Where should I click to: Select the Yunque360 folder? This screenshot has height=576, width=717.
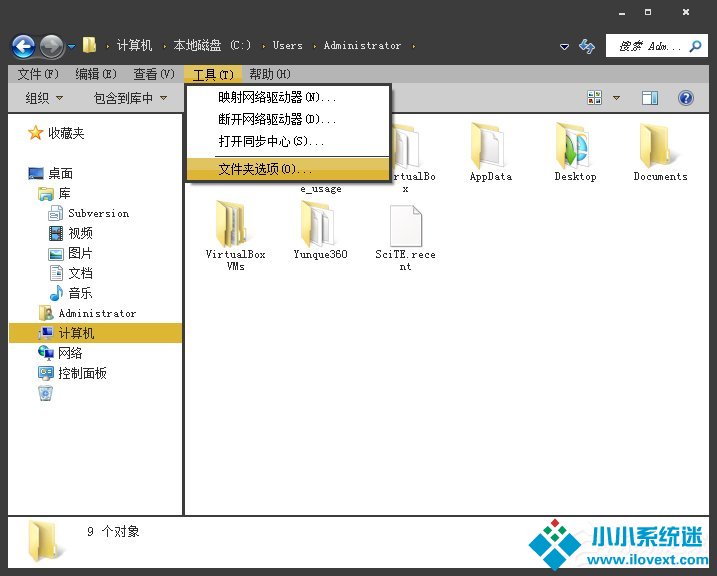tap(320, 230)
